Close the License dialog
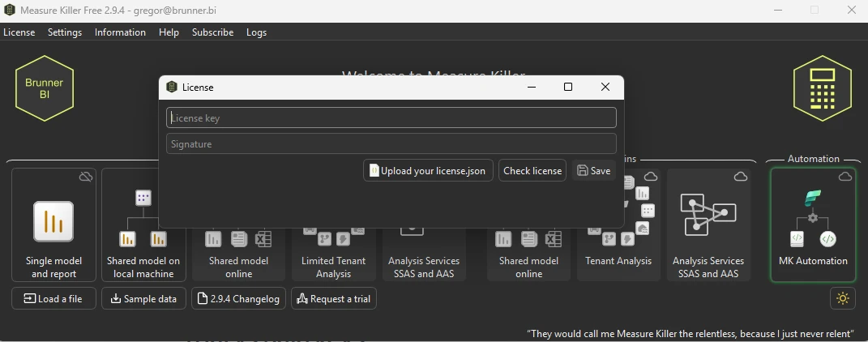 tap(605, 87)
